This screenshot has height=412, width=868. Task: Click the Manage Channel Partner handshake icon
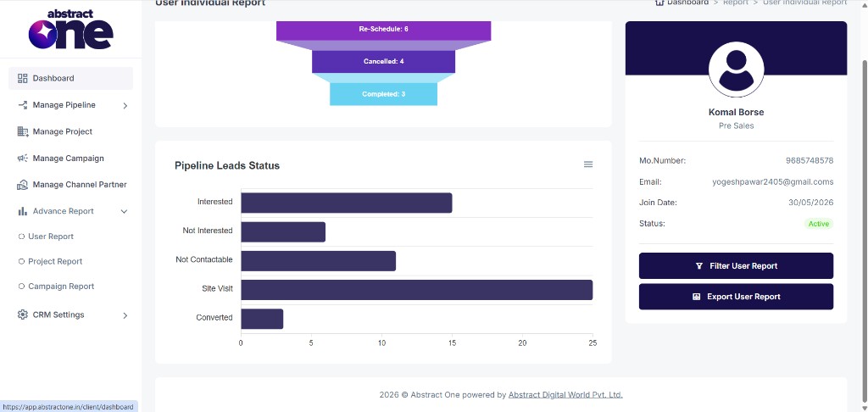pyautogui.click(x=22, y=185)
